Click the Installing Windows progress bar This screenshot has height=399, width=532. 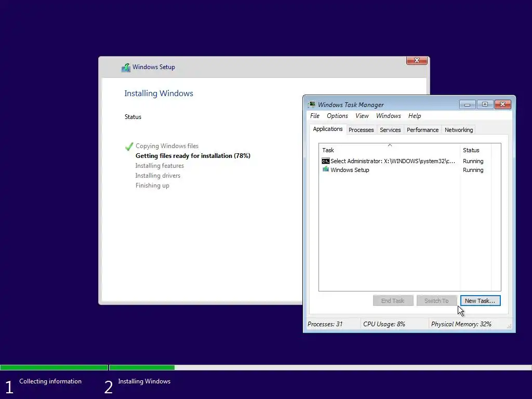point(320,367)
